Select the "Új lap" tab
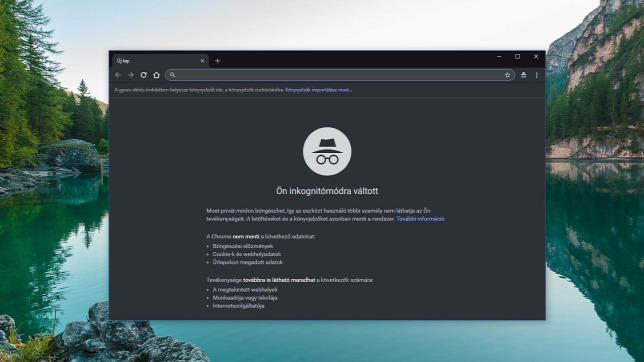 pos(160,61)
